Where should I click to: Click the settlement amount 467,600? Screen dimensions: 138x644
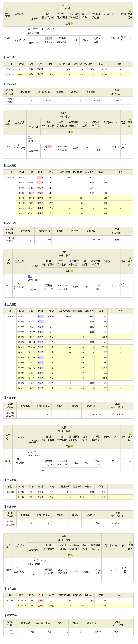click(x=96, y=101)
